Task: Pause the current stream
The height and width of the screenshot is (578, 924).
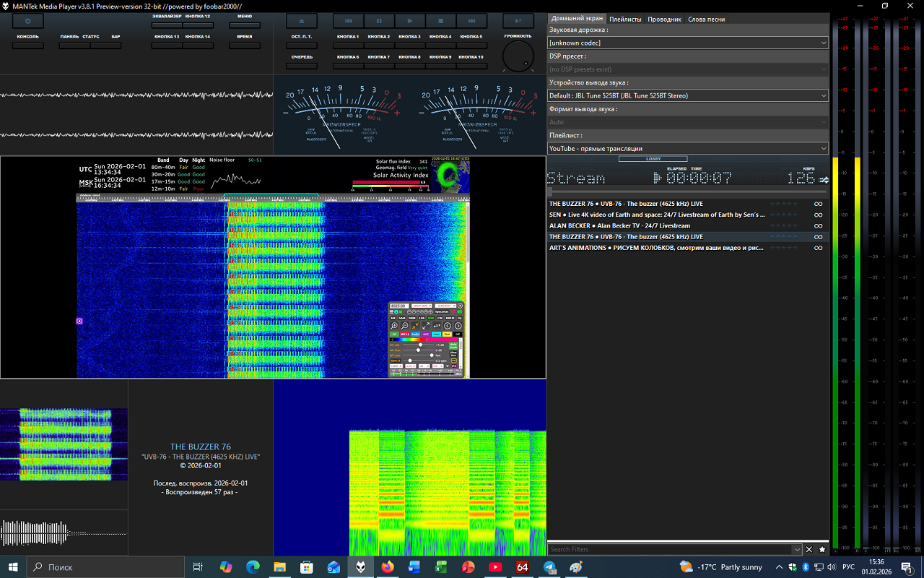Action: pos(379,21)
